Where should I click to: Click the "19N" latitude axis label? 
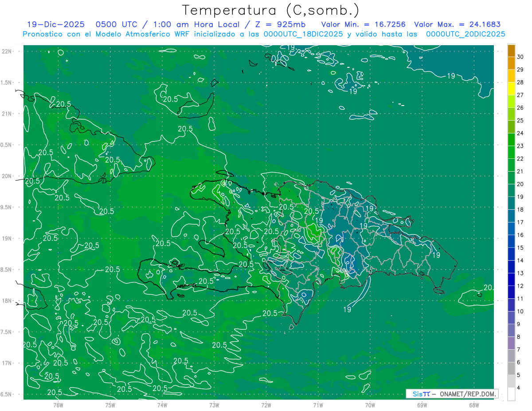click(7, 238)
